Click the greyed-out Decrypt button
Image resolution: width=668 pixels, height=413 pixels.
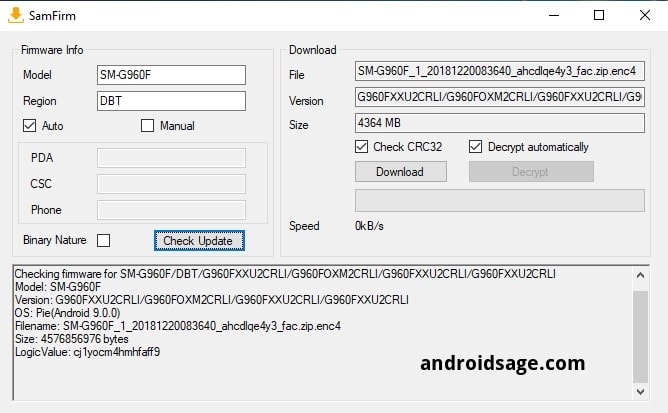(531, 172)
